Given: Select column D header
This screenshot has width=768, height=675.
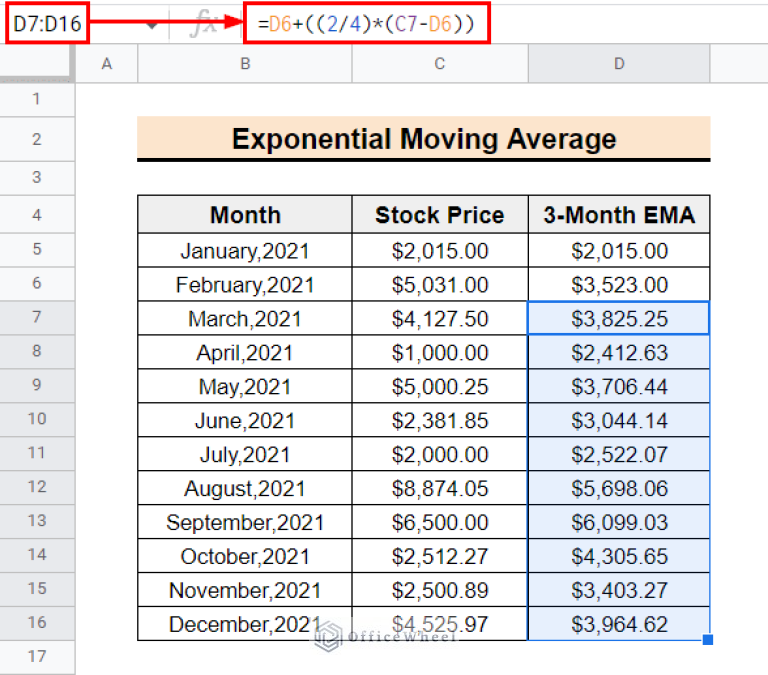Looking at the screenshot, I should [619, 64].
